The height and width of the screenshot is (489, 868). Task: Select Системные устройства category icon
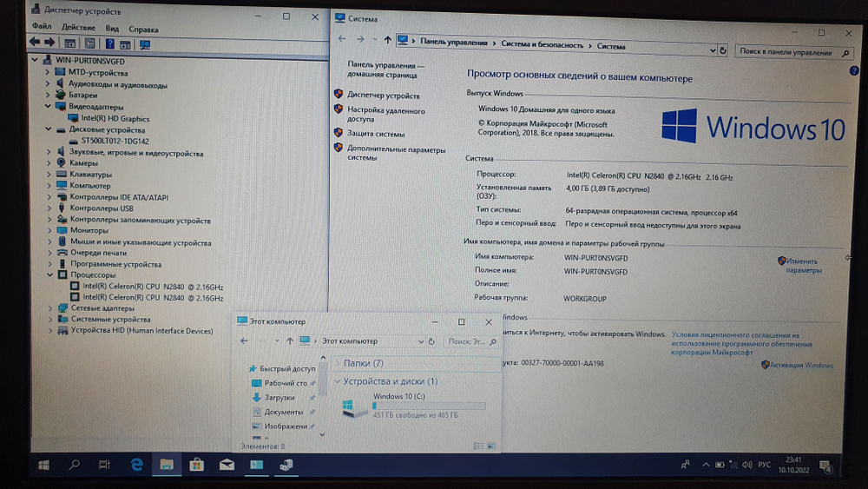(x=63, y=319)
